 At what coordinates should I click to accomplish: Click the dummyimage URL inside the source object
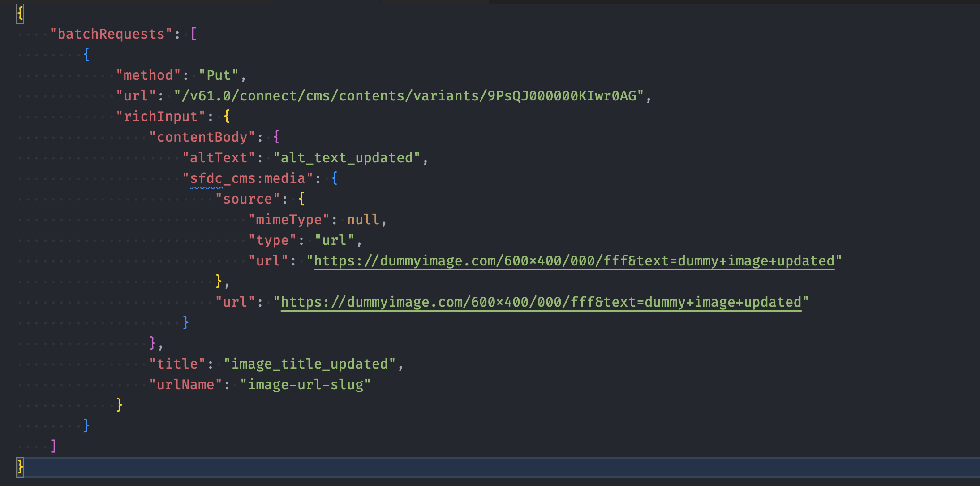click(574, 261)
